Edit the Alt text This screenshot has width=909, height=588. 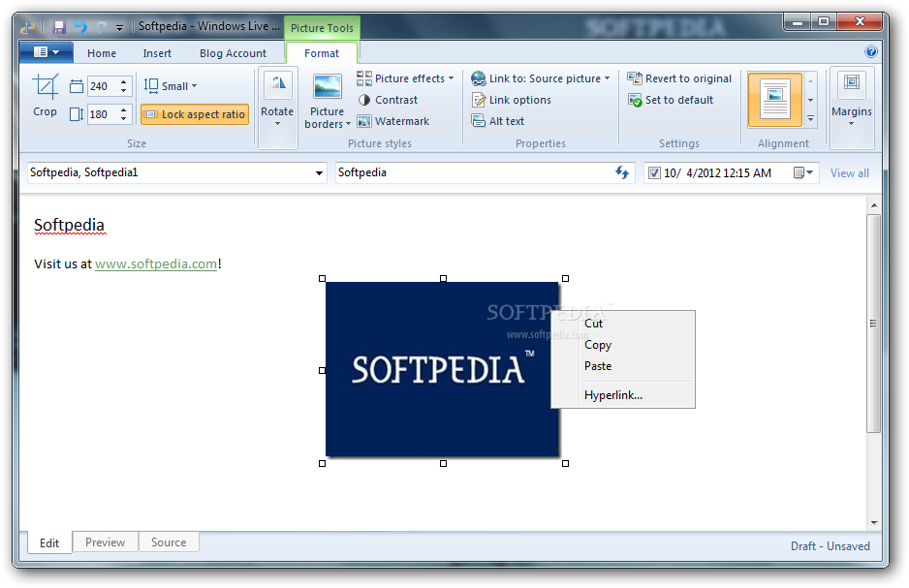tap(498, 121)
